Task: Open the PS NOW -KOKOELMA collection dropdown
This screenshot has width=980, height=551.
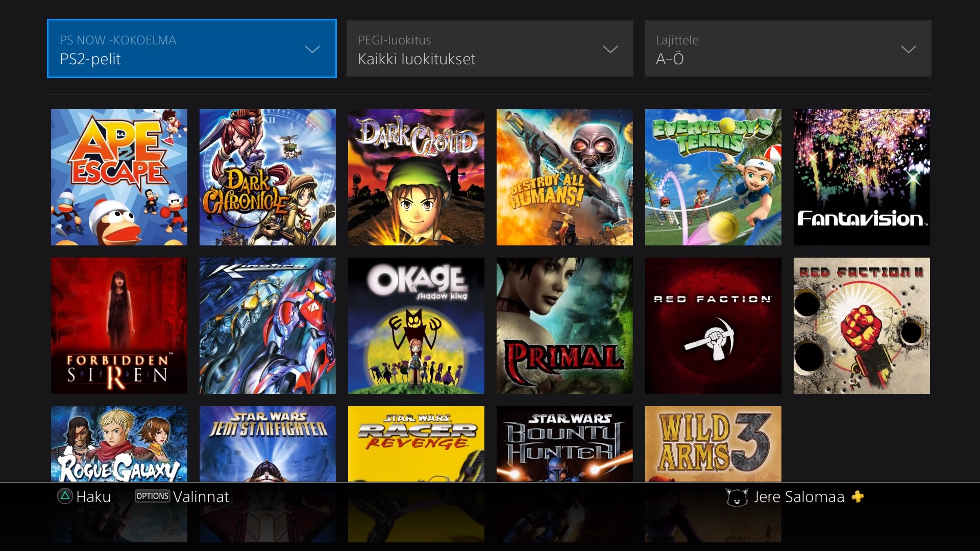Action: pyautogui.click(x=191, y=48)
